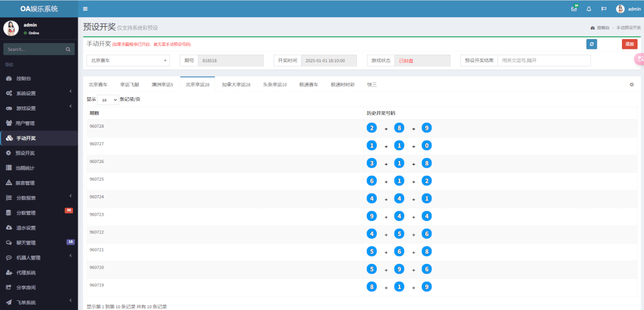Click the admin avatar in top bar
Viewport: 644px width, 310px height.
620,9
